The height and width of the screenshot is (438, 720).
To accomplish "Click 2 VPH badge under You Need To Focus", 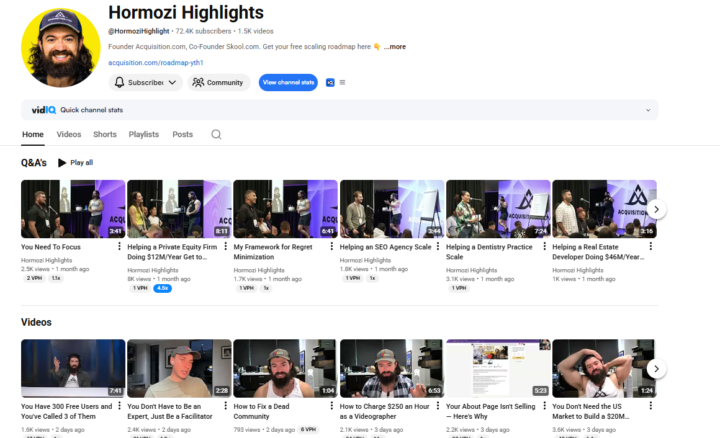I will pyautogui.click(x=34, y=278).
